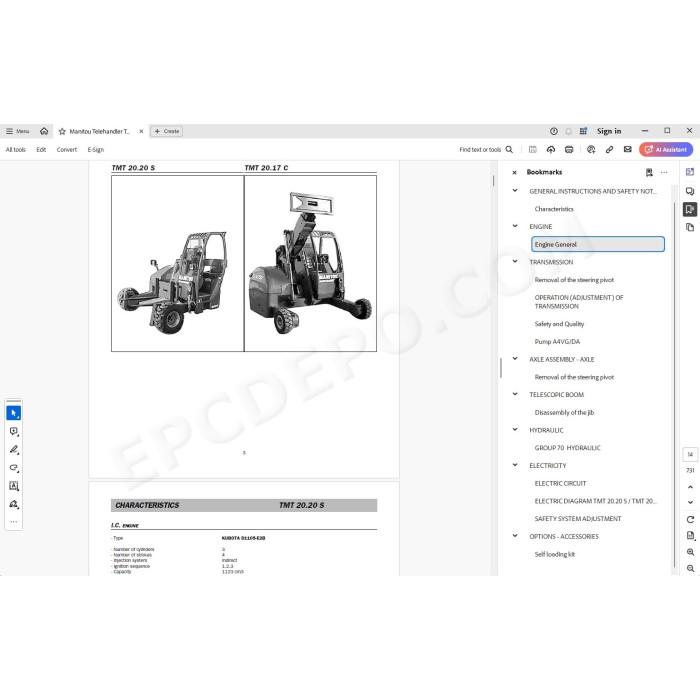
Task: Rotate the page clockwise
Action: coord(690,520)
